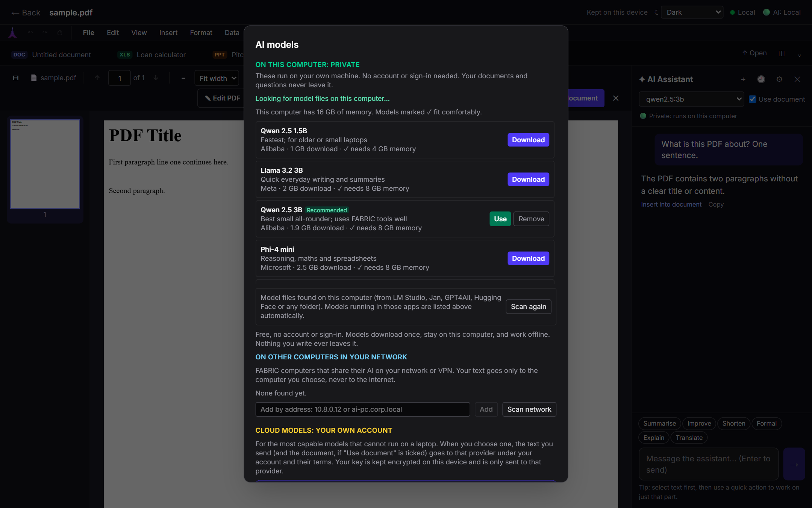
Task: Click the split view columns icon
Action: [x=782, y=53]
